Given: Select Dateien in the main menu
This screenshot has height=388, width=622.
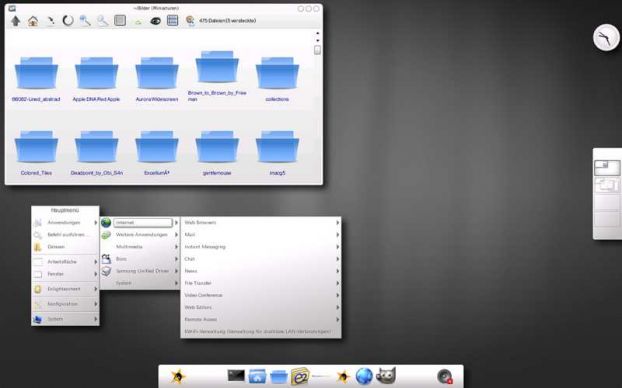Looking at the screenshot, I should pyautogui.click(x=65, y=247).
